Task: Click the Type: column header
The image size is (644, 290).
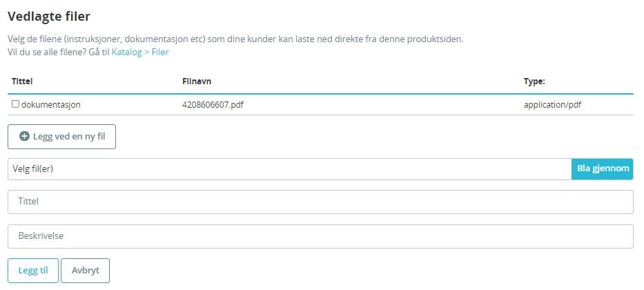Action: tap(534, 81)
